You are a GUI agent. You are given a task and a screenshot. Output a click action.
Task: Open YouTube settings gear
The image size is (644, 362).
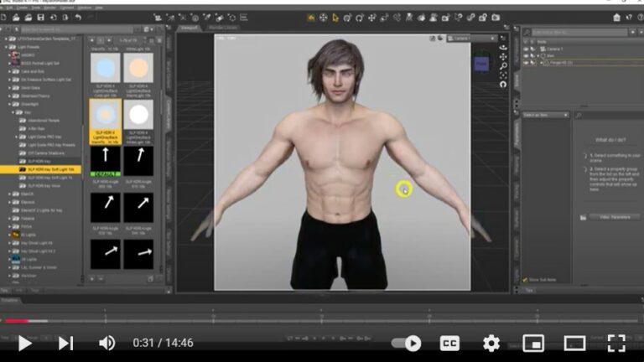click(491, 343)
